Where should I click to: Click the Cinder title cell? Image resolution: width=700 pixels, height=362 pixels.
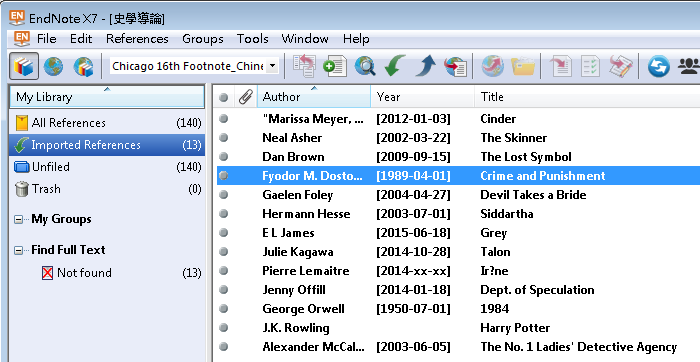[x=498, y=119]
